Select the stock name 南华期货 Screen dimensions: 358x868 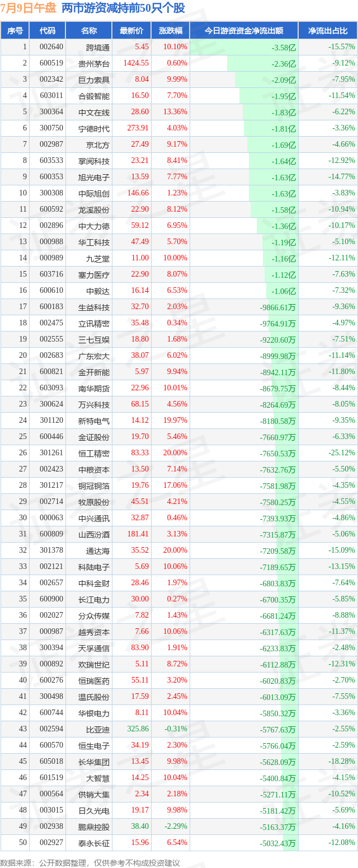coord(94,388)
